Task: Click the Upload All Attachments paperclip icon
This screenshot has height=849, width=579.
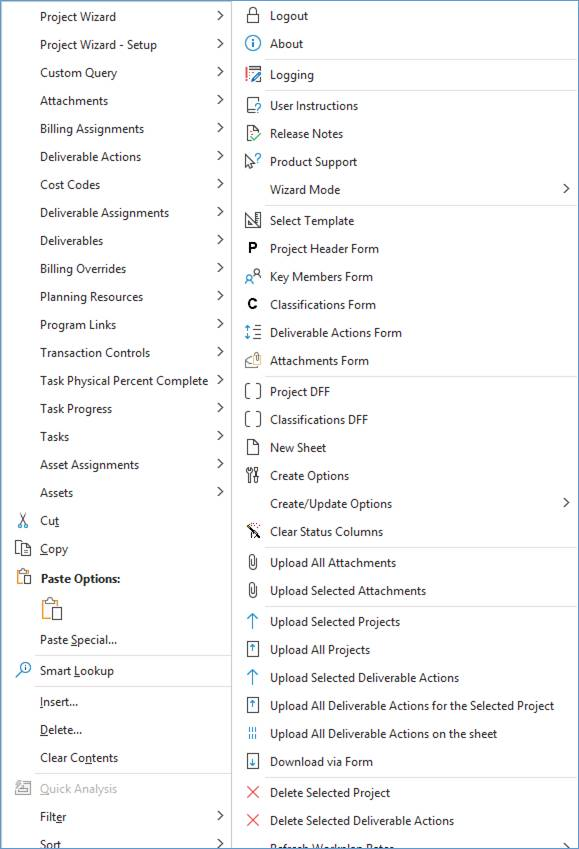Action: pyautogui.click(x=252, y=562)
